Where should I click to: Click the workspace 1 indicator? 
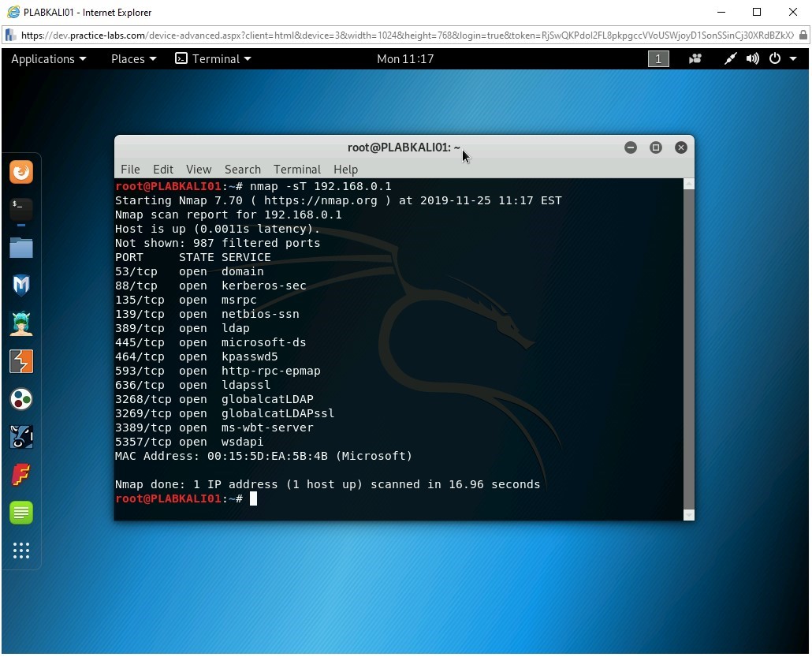click(658, 58)
